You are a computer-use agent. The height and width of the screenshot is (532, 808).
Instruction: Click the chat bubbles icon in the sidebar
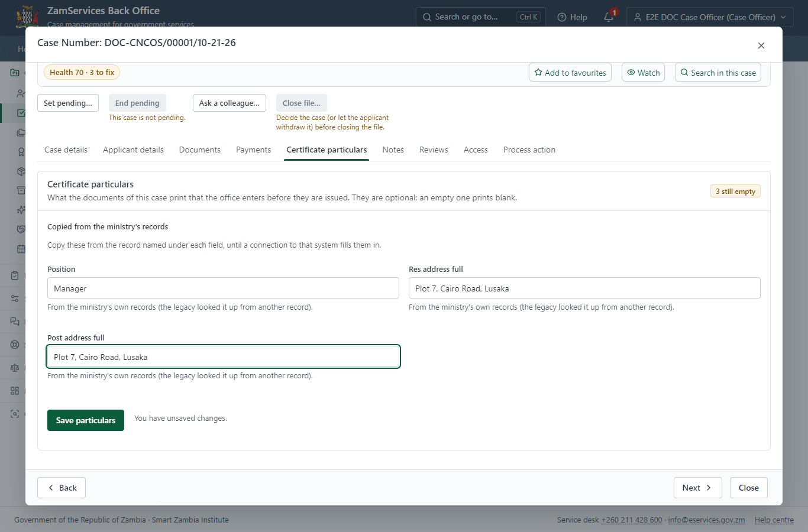pos(15,322)
